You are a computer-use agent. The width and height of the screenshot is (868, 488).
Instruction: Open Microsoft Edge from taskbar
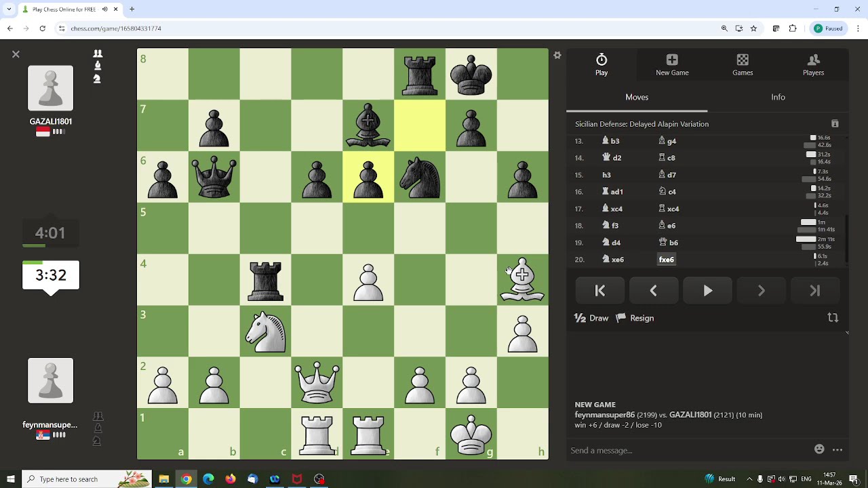click(208, 479)
